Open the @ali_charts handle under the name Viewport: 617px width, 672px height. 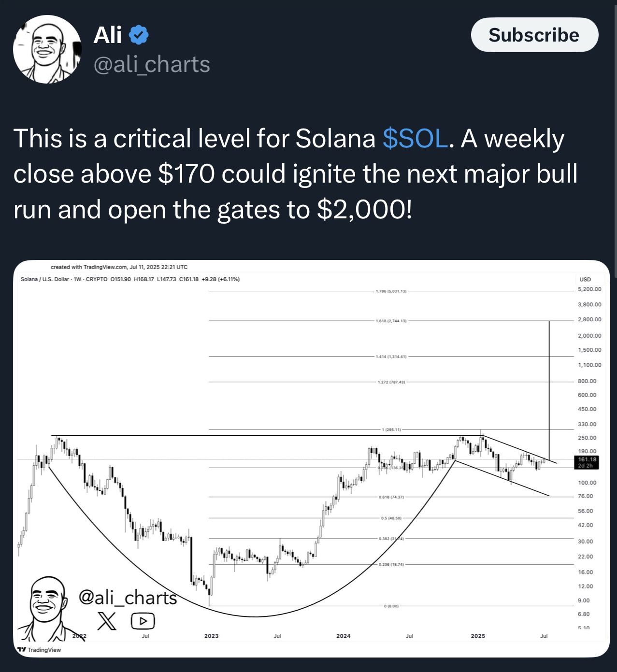152,64
